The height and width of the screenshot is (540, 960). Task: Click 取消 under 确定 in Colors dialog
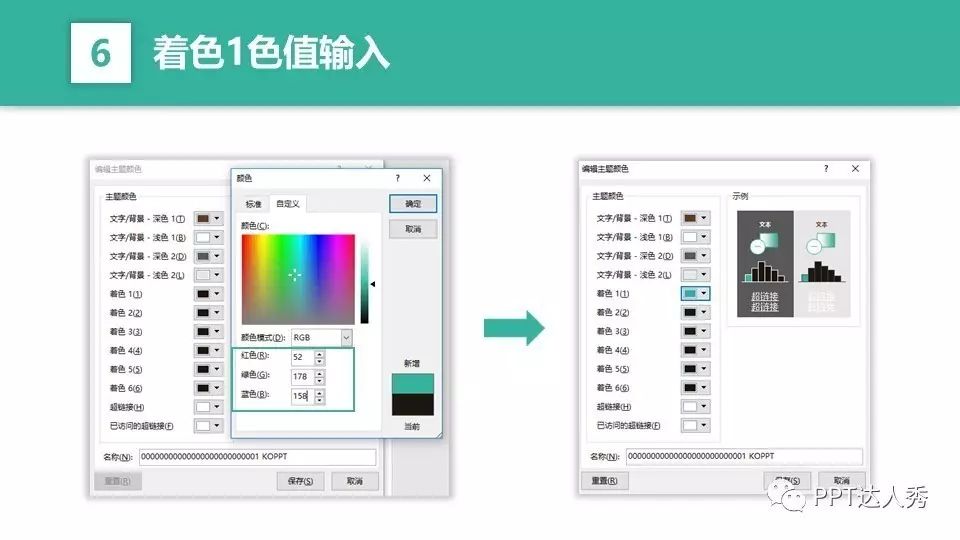click(x=412, y=229)
